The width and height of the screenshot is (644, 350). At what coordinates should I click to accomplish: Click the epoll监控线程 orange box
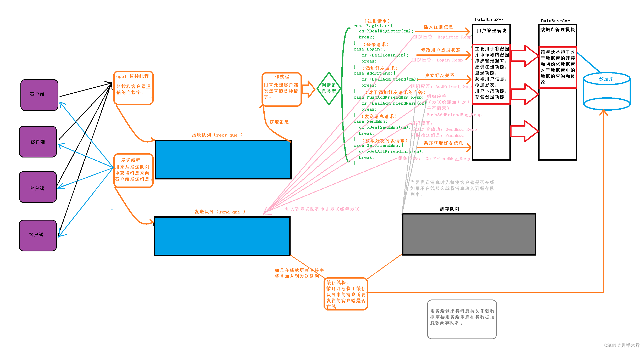coord(134,88)
